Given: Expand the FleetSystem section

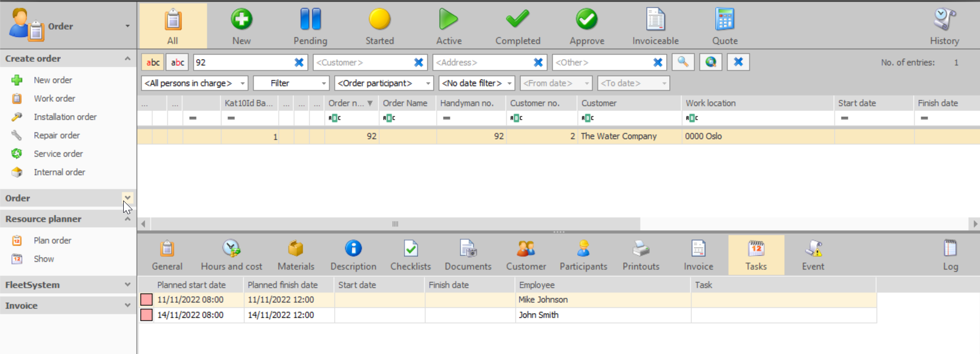Looking at the screenshot, I should [x=127, y=284].
